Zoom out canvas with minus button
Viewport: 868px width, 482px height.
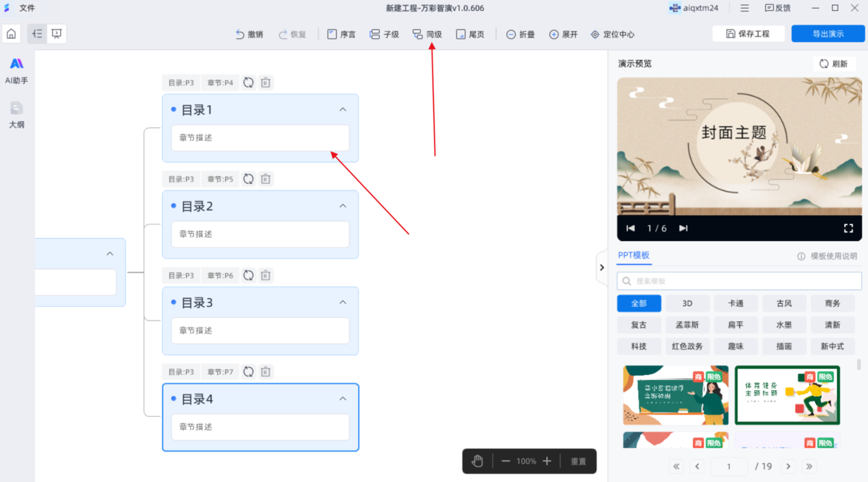(x=506, y=461)
